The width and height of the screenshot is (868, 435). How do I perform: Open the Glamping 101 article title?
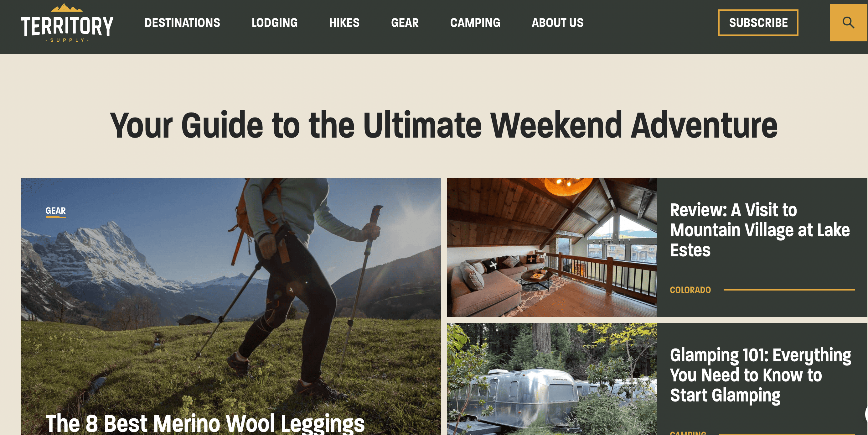(x=760, y=375)
